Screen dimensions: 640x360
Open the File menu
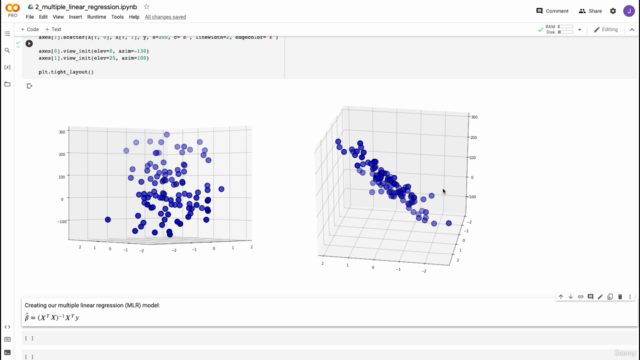point(30,17)
